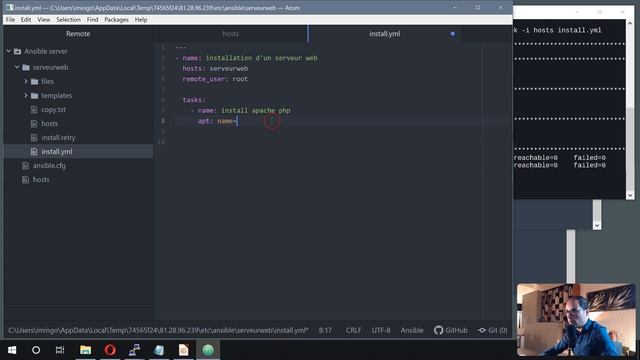
Task: Open Task View in taskbar
Action: pos(60,350)
